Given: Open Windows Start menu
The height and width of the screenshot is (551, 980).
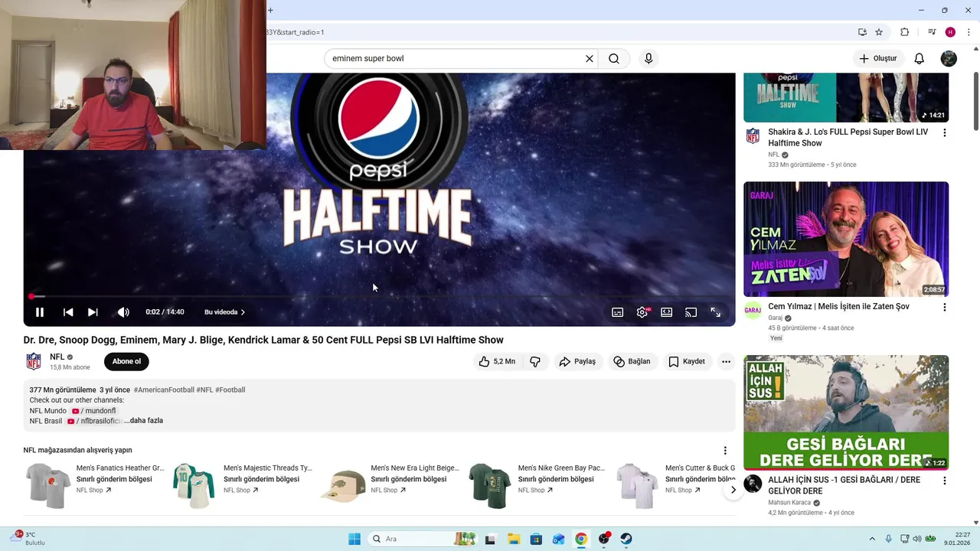Looking at the screenshot, I should (x=354, y=539).
